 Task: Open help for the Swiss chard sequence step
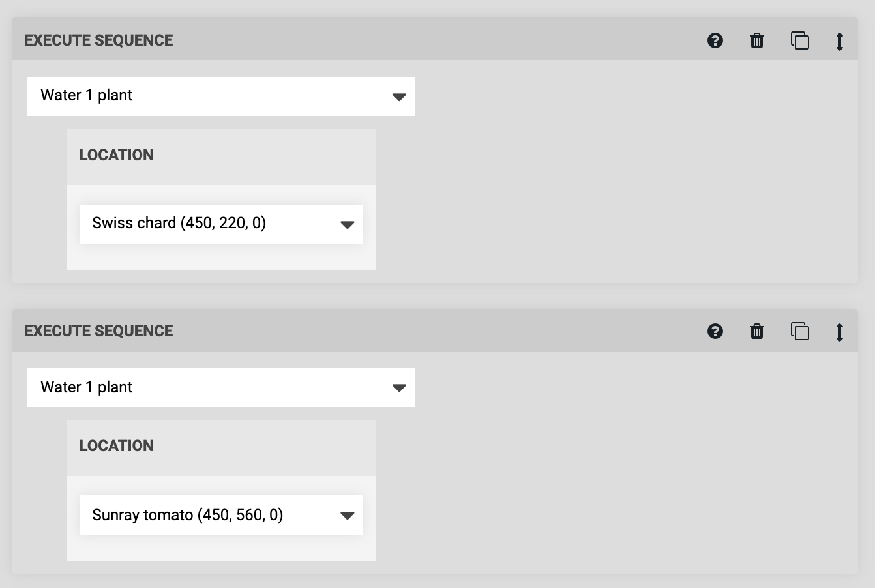[715, 40]
